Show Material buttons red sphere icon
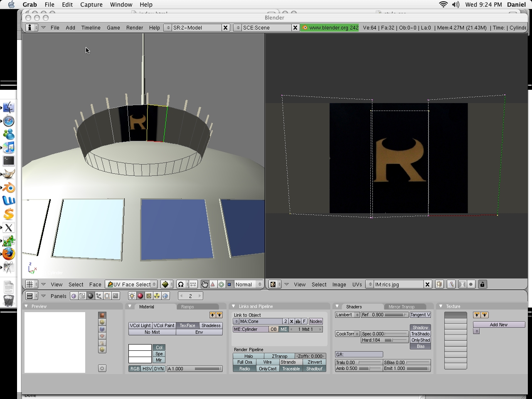 pyautogui.click(x=140, y=296)
